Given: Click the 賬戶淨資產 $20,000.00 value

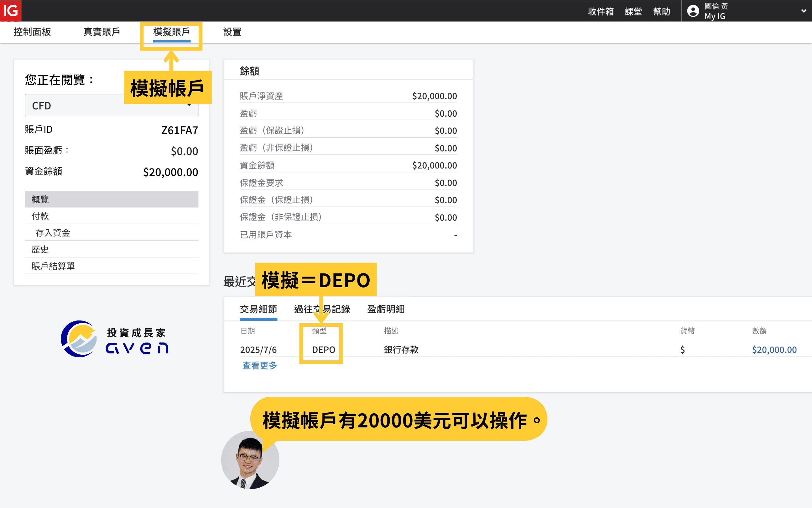Looking at the screenshot, I should [435, 96].
